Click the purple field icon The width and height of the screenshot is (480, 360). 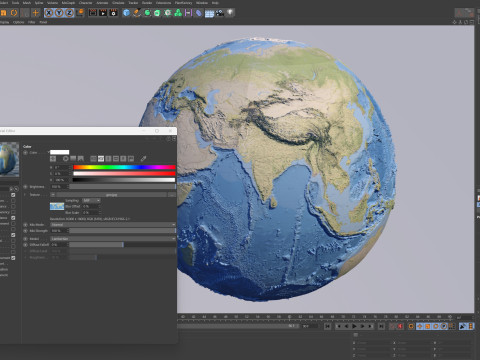point(188,13)
